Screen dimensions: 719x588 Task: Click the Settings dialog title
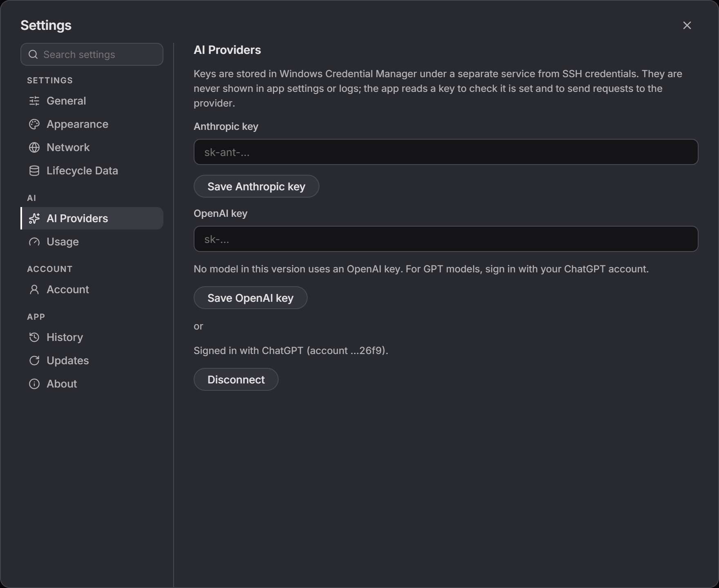46,25
